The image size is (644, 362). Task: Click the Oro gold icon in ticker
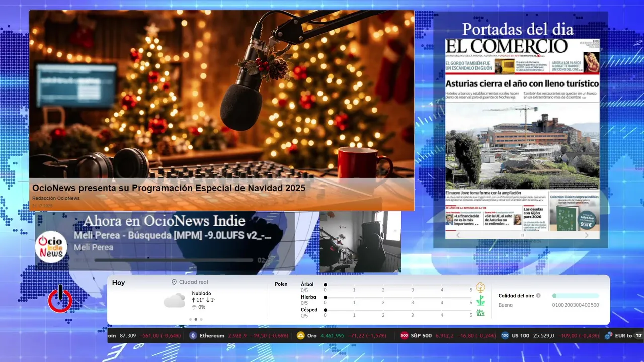tap(301, 335)
